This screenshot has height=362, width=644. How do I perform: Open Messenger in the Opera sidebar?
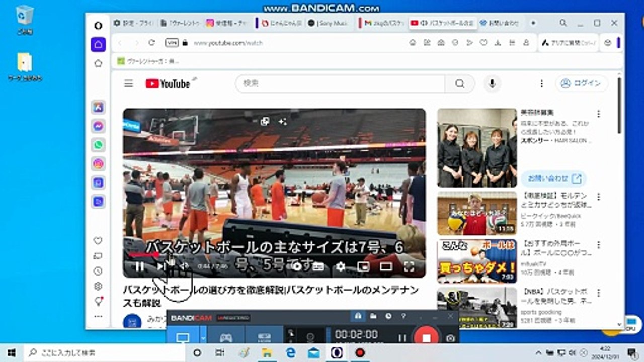click(98, 126)
